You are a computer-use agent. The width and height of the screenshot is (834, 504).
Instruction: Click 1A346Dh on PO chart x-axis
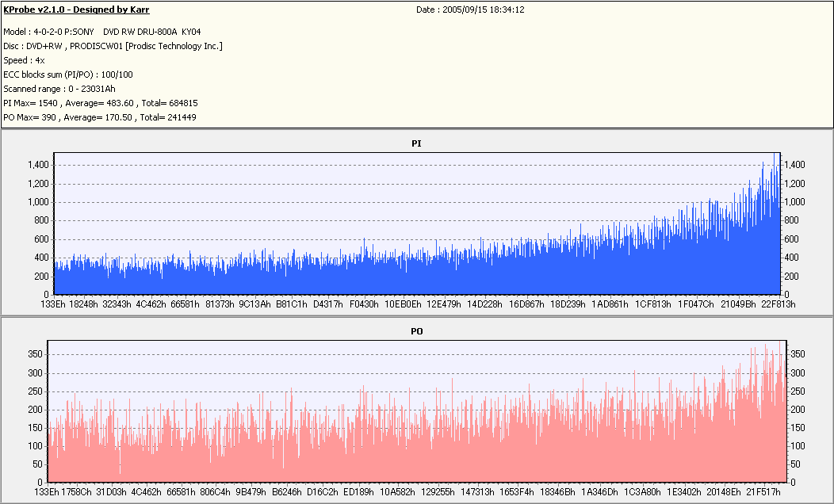click(599, 492)
